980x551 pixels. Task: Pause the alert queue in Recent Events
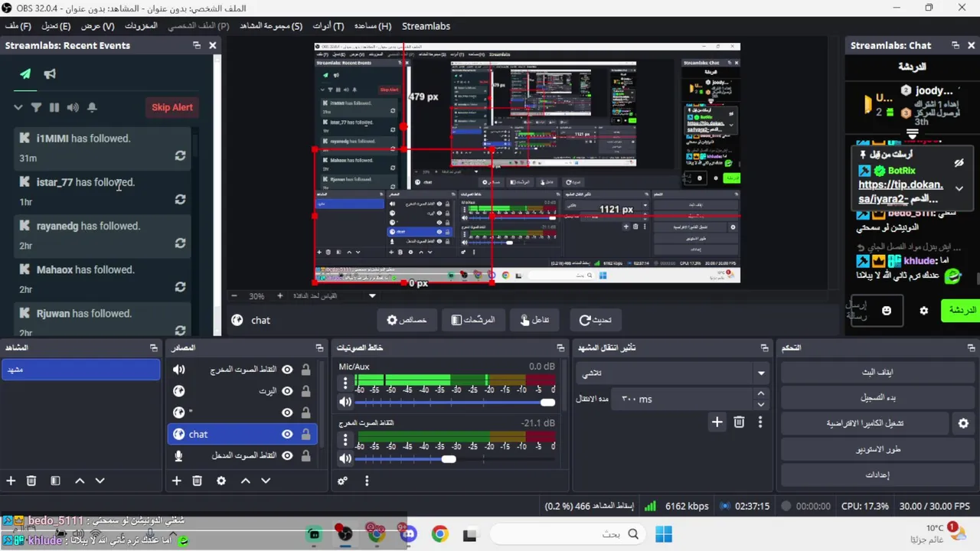tap(54, 107)
